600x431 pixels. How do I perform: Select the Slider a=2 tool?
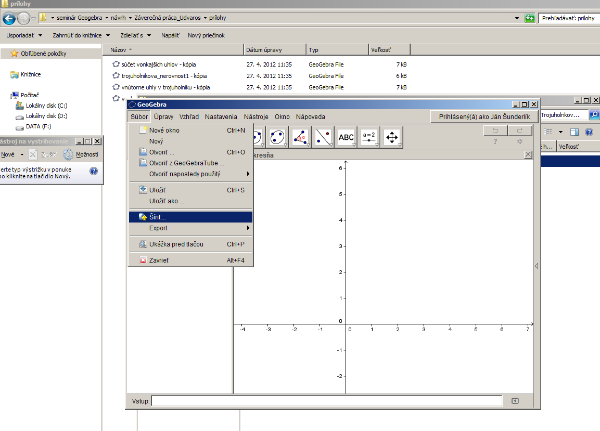pyautogui.click(x=369, y=137)
